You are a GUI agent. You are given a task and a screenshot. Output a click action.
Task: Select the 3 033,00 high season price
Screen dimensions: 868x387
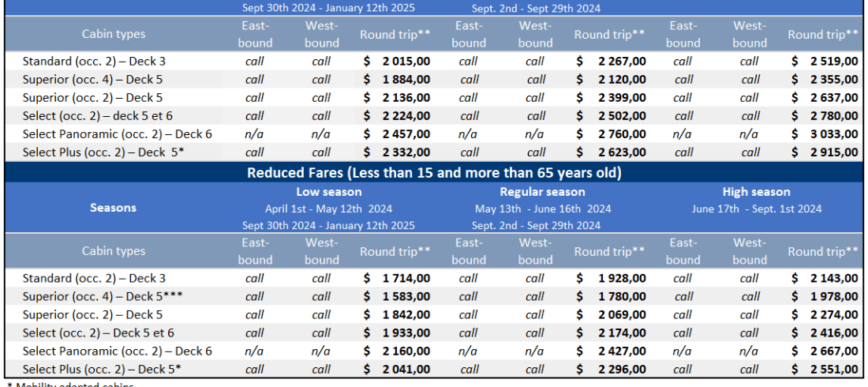pyautogui.click(x=833, y=134)
